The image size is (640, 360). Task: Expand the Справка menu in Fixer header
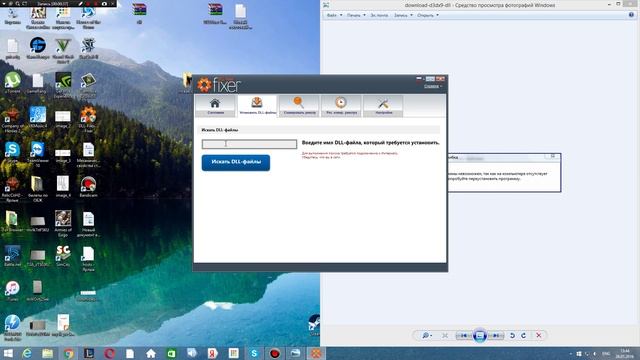pos(433,86)
